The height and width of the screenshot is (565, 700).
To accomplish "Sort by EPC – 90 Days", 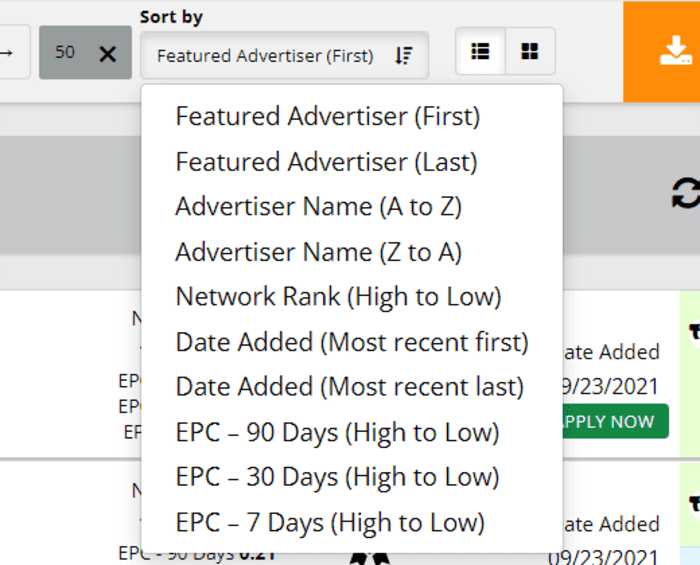I will click(x=337, y=432).
